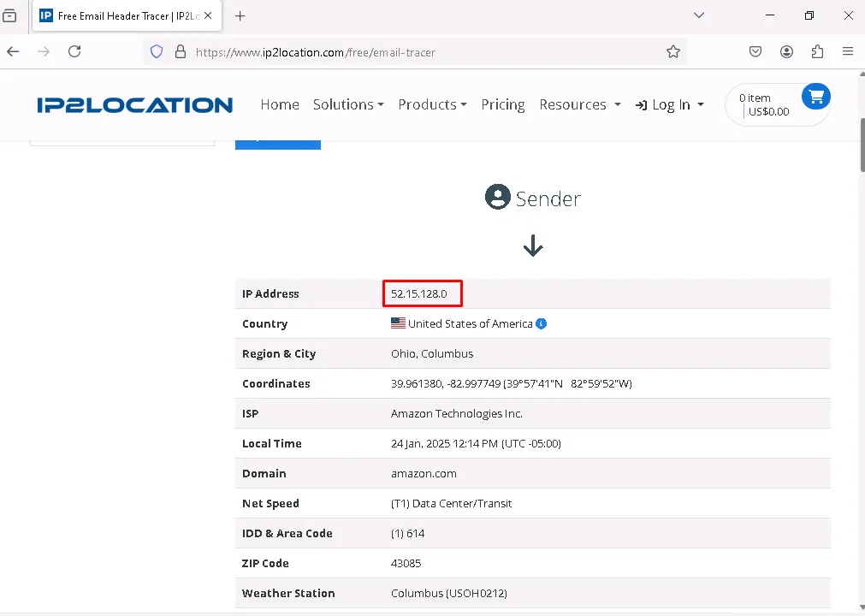Go to the Home menu item

tap(280, 104)
